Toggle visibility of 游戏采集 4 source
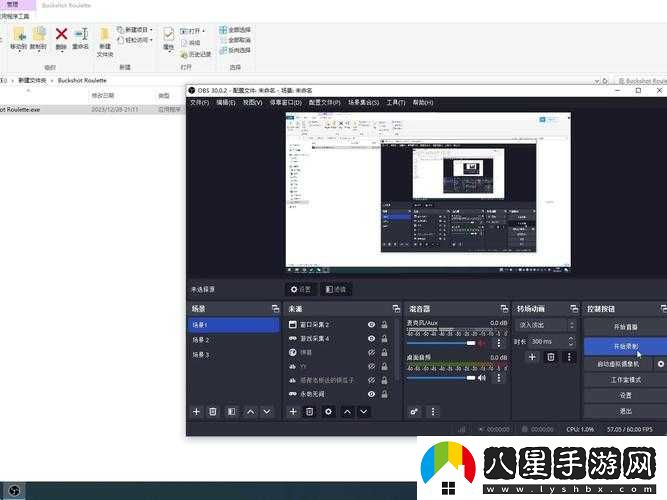This screenshot has height=500, width=667. (371, 338)
